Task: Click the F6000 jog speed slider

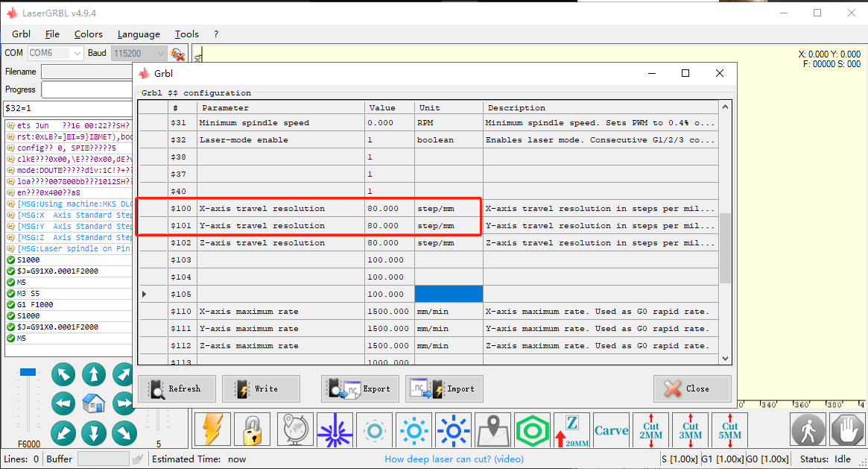Action: pyautogui.click(x=28, y=403)
